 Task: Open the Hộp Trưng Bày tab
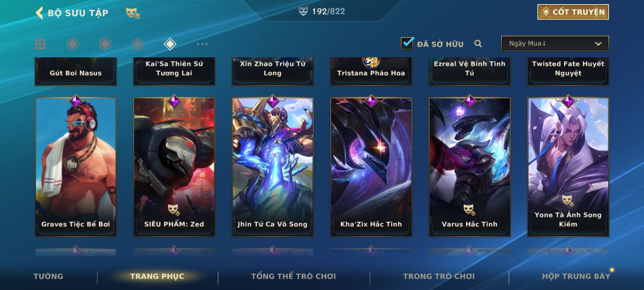(x=576, y=276)
